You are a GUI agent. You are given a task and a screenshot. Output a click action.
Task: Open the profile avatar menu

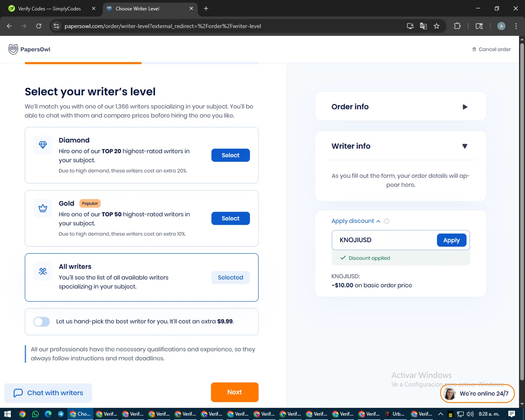(501, 26)
